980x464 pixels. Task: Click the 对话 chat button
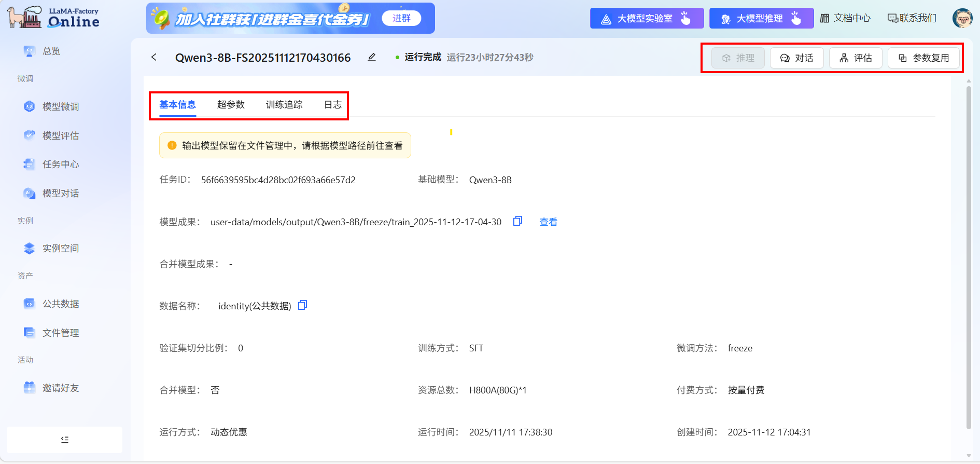click(797, 58)
